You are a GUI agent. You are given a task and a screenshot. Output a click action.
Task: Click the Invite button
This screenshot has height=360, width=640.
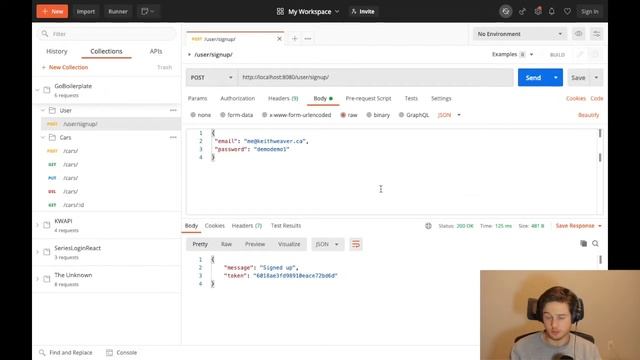click(x=363, y=11)
